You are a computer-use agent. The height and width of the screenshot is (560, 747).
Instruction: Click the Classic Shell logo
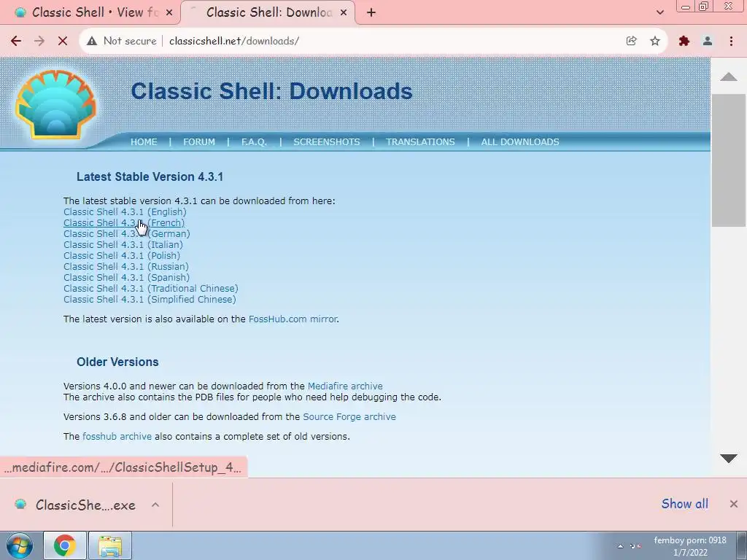55,104
